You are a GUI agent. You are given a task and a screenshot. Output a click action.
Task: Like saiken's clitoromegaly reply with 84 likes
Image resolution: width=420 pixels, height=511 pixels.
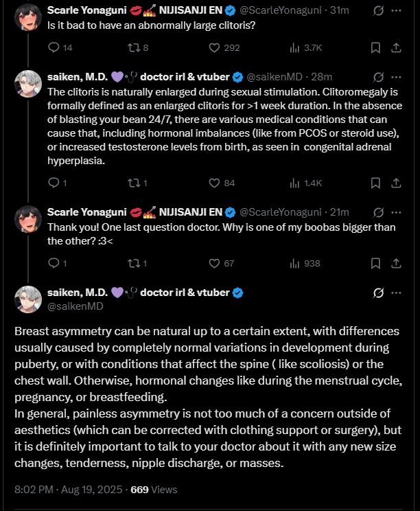(x=215, y=183)
